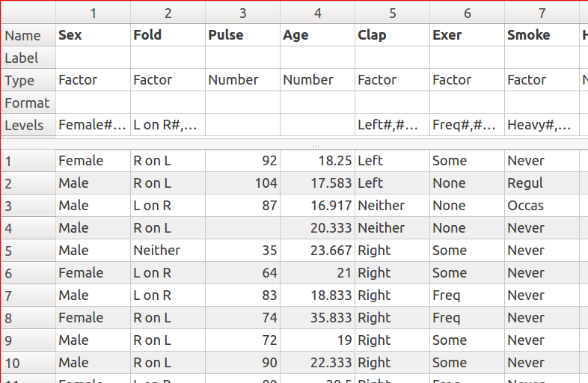The height and width of the screenshot is (383, 588).
Task: Open the Type cell for Fold
Action: point(168,80)
